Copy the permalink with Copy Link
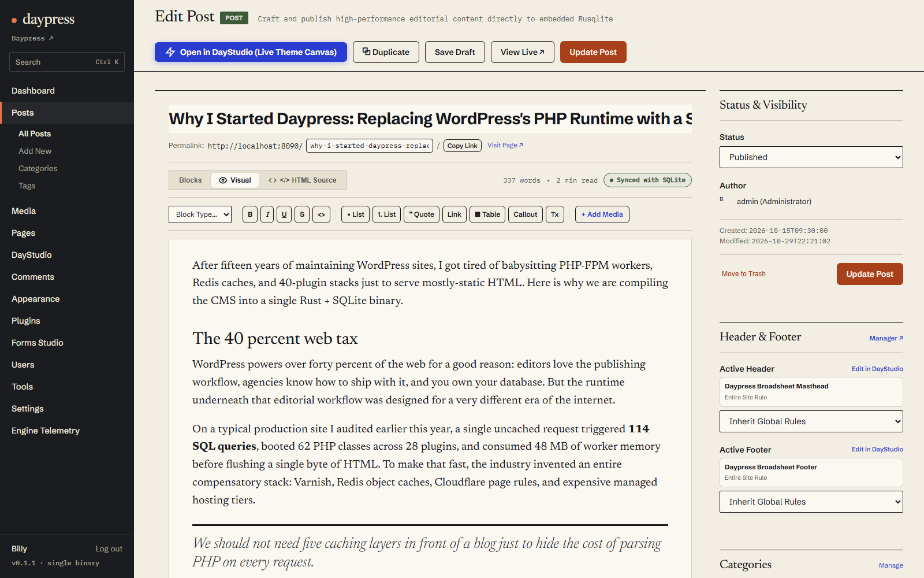The image size is (924, 578). 463,146
